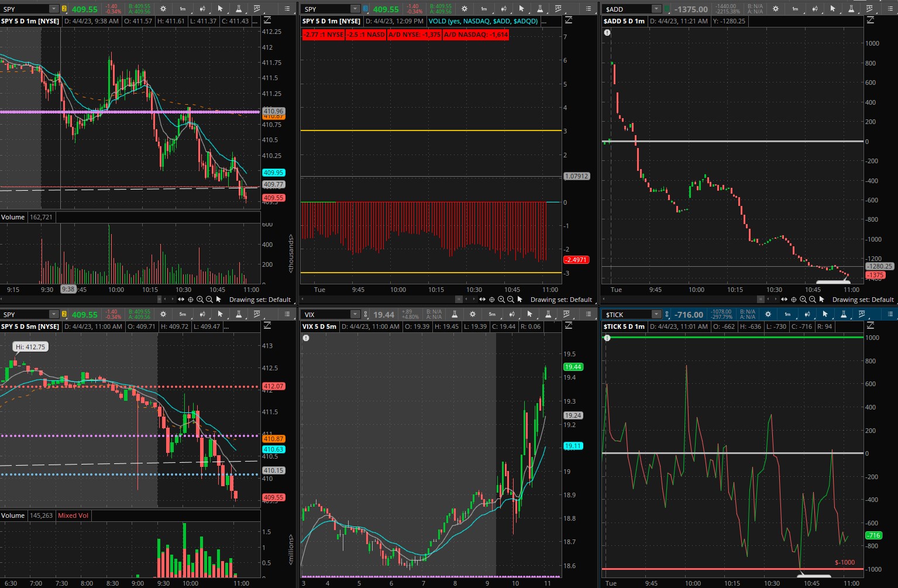Open chart settings gear on SPY 5m chart
This screenshot has width=898, height=588.
point(163,314)
